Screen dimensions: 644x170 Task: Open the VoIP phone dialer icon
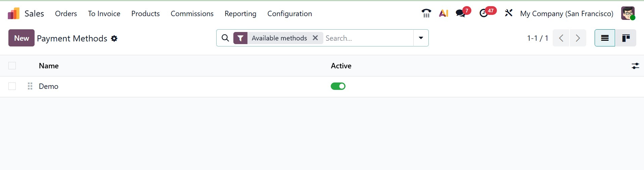426,13
